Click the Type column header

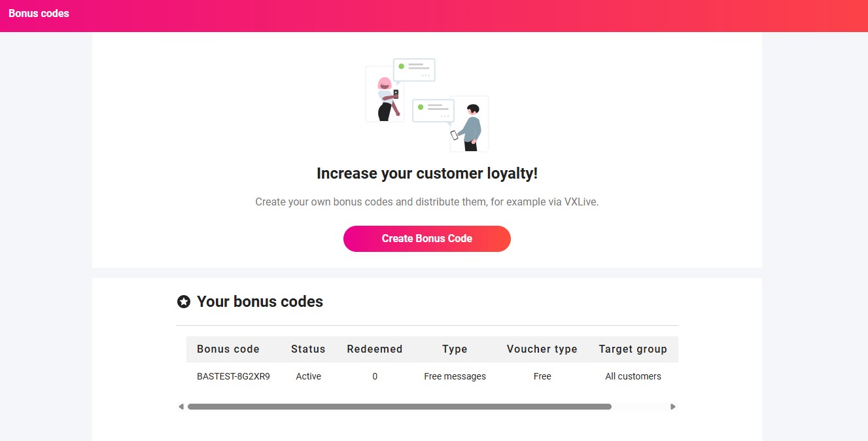[455, 349]
